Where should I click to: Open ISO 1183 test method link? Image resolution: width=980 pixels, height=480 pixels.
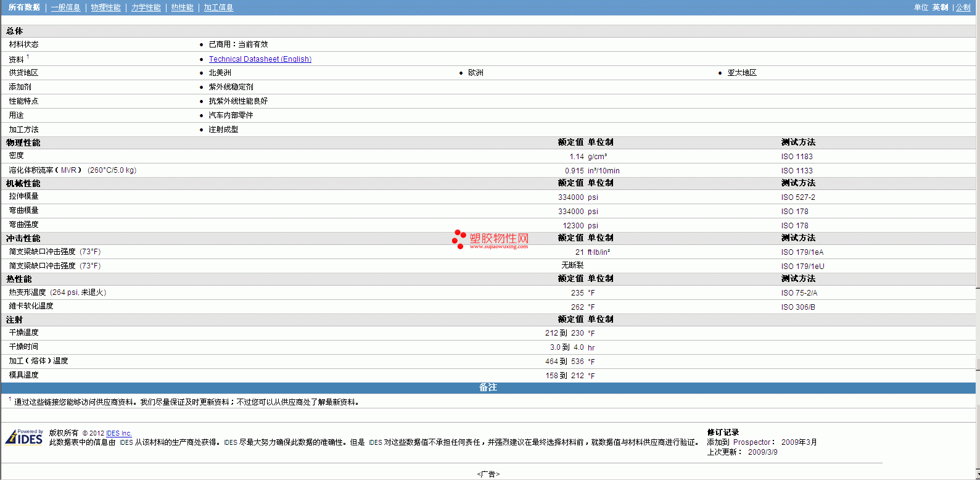pos(797,157)
